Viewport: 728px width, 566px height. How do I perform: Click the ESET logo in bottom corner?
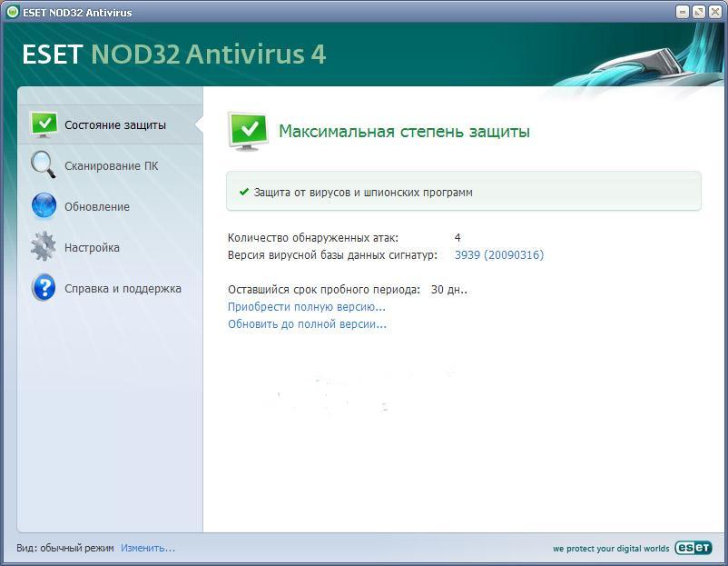[x=694, y=548]
